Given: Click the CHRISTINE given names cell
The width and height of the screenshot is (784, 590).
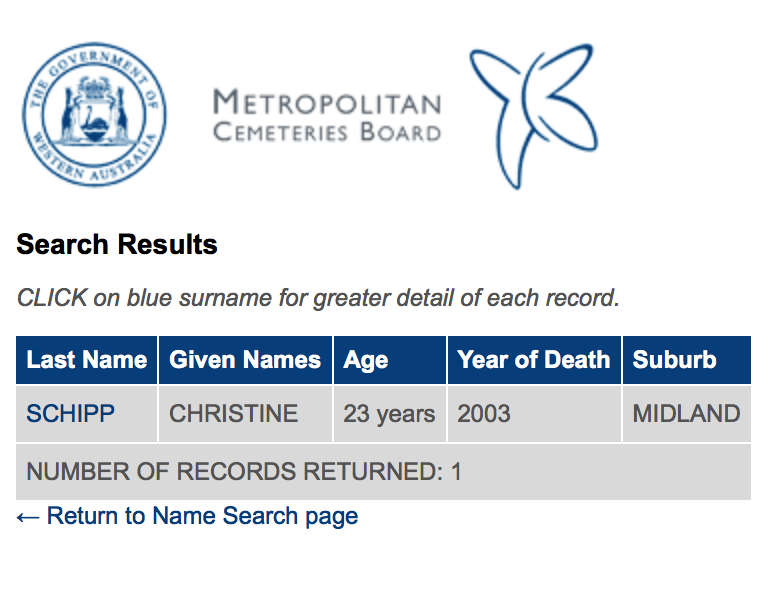Looking at the screenshot, I should click(234, 413).
